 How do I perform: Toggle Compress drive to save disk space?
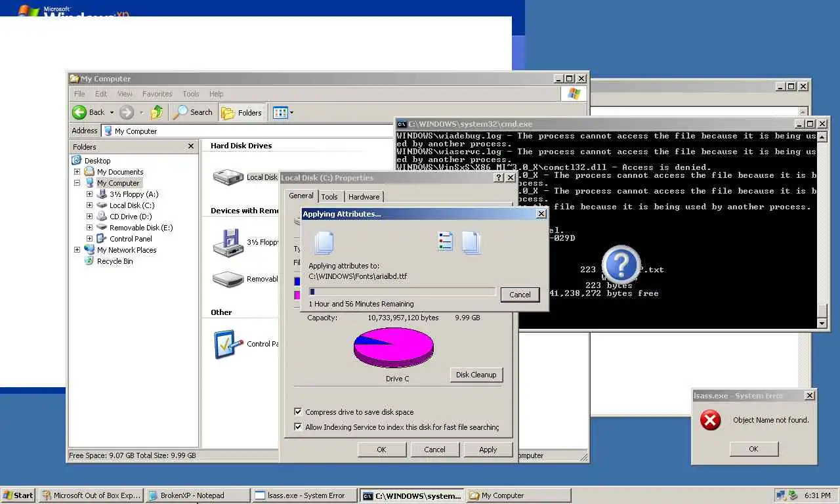pos(298,412)
